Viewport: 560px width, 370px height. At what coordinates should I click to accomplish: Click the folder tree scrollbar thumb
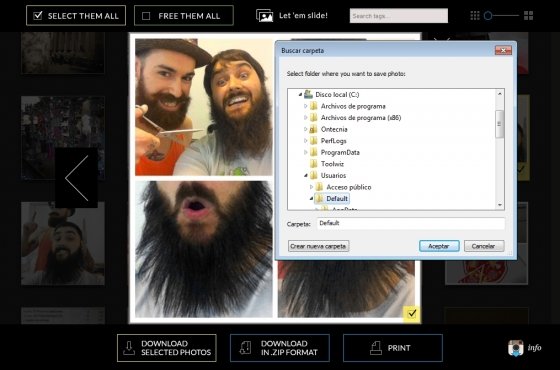[x=500, y=124]
